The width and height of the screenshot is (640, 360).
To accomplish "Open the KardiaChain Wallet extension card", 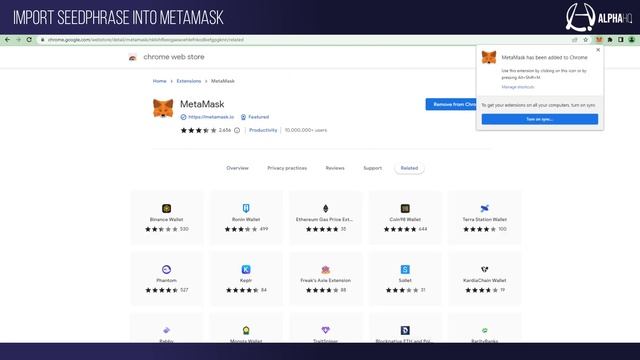I will [484, 279].
